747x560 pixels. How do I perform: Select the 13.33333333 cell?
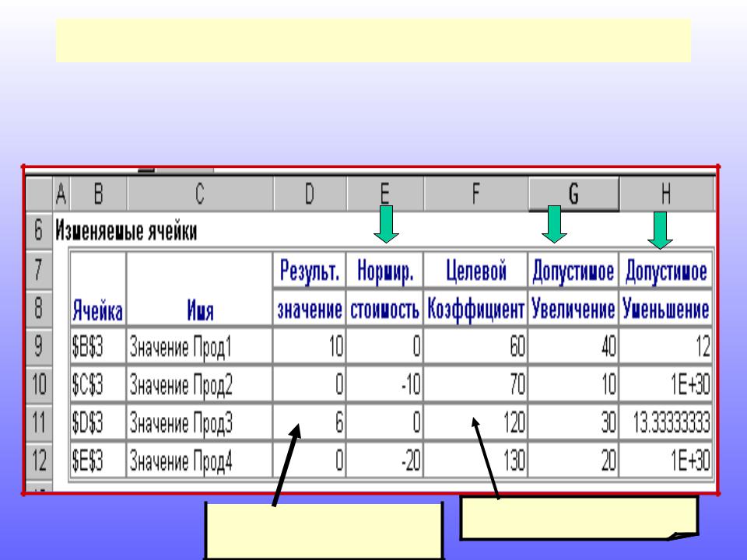pyautogui.click(x=665, y=422)
